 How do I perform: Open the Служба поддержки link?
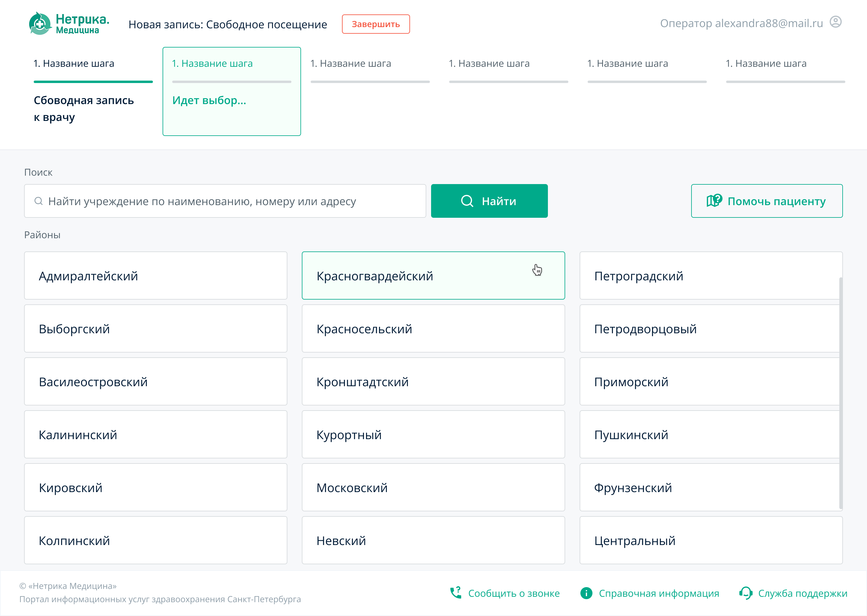(803, 593)
